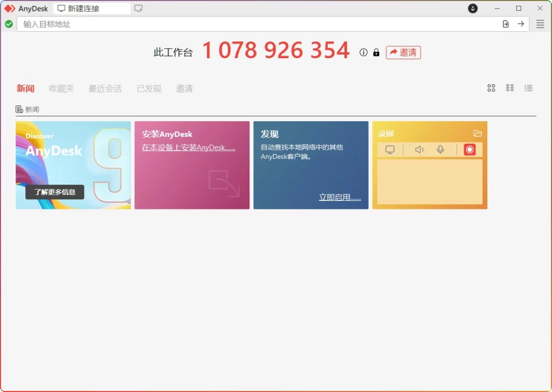Open the tray arrow icon in title bar
This screenshot has height=392, width=552.
click(472, 8)
